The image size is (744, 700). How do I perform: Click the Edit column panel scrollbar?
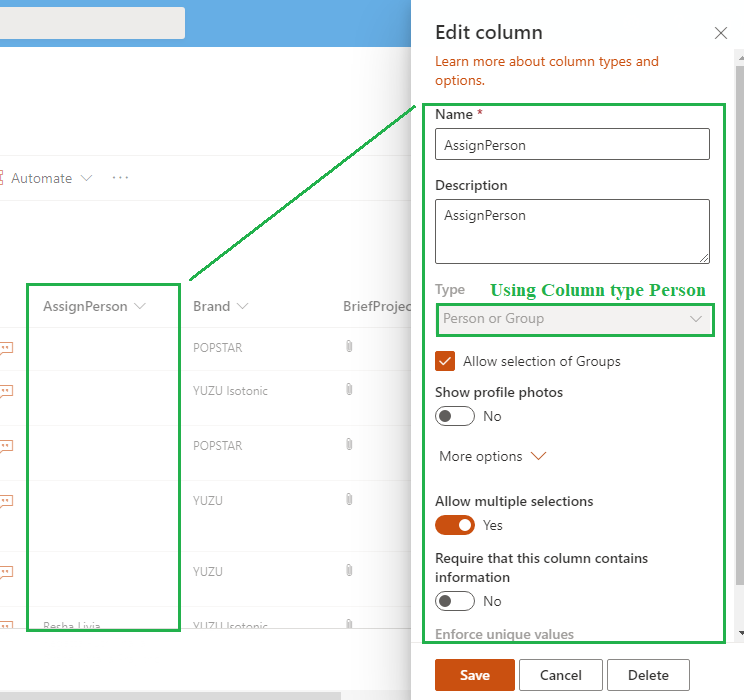click(740, 325)
